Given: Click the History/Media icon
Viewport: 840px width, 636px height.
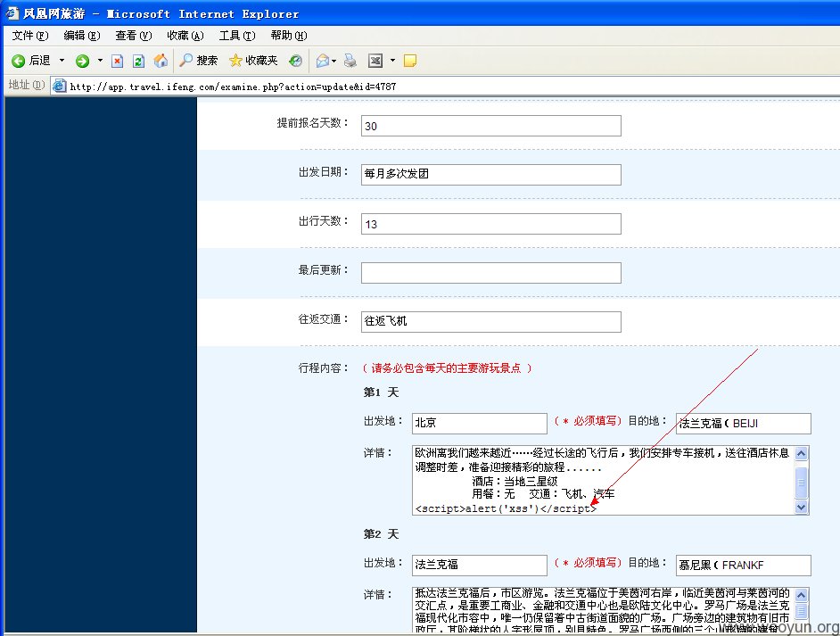Looking at the screenshot, I should [x=296, y=61].
